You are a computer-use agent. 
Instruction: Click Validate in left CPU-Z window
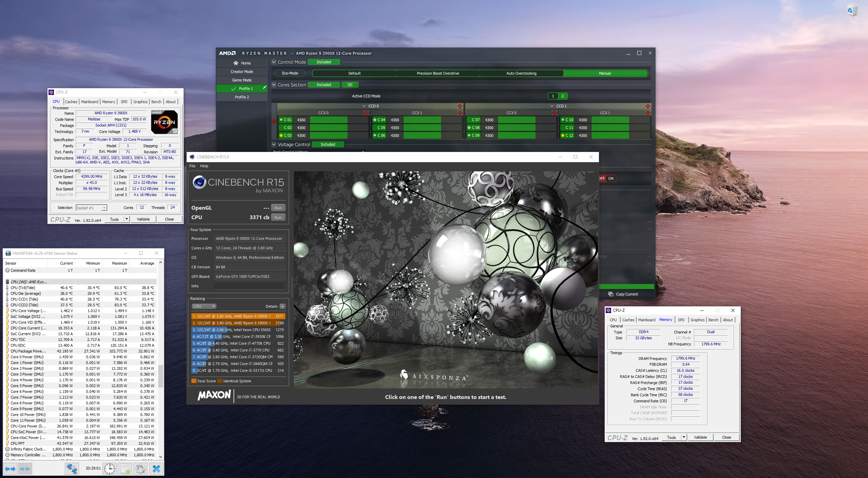(143, 219)
